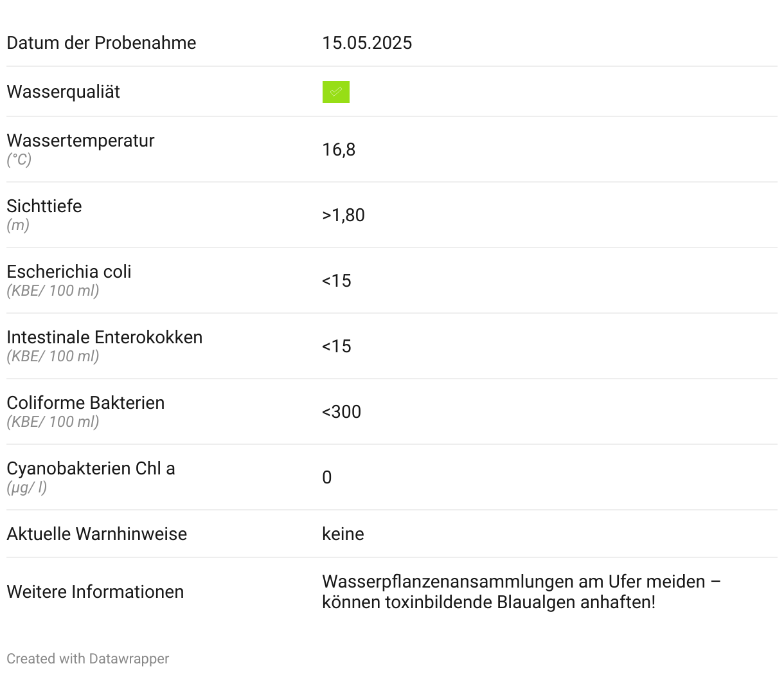Select the visibility depth value >1,80

[x=343, y=215]
